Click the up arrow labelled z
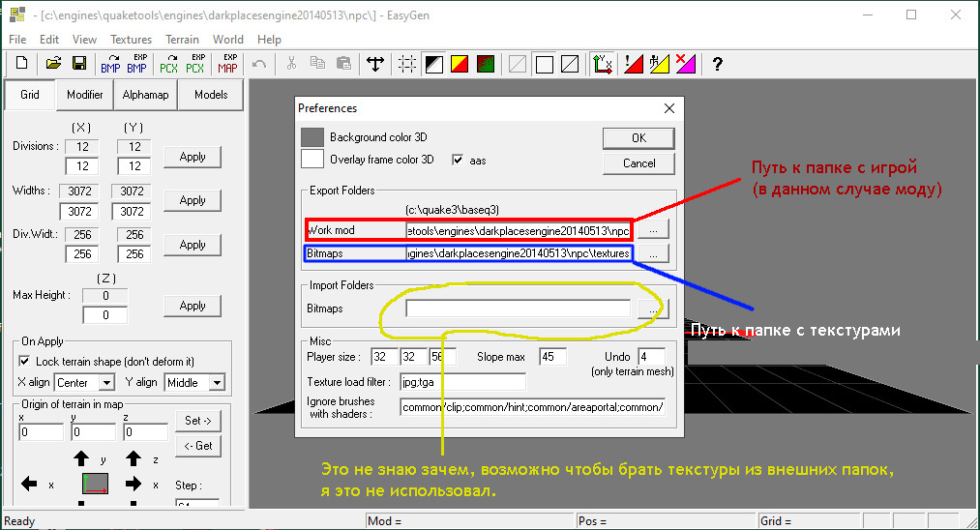The image size is (980, 530). 134,458
